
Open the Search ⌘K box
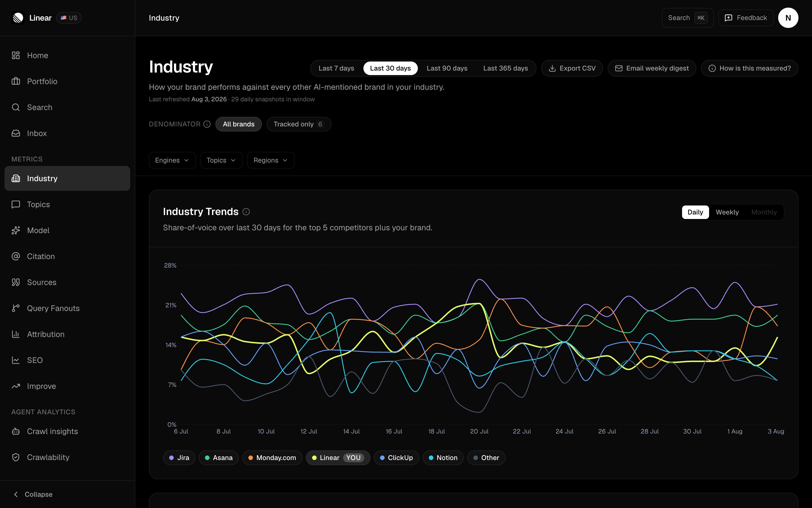[687, 18]
